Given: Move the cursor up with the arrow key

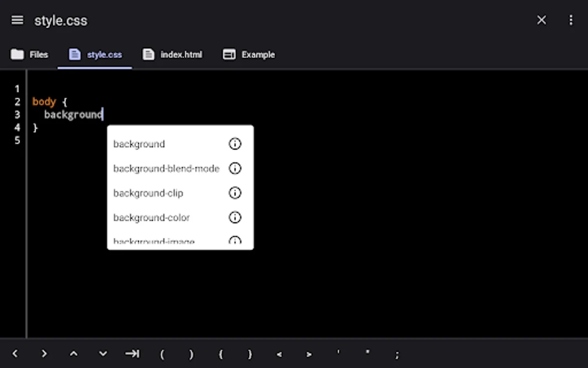Looking at the screenshot, I should [73, 354].
